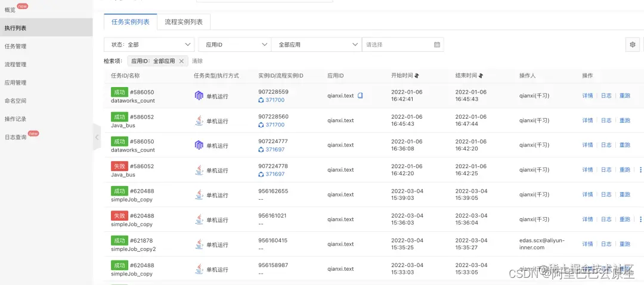This screenshot has height=285, width=644.
Task: Open 日志 for instance 907224778
Action: [606, 169]
